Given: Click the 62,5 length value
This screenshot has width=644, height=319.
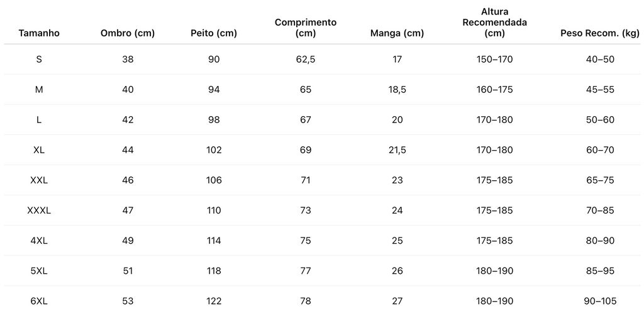Looking at the screenshot, I should [x=306, y=60].
